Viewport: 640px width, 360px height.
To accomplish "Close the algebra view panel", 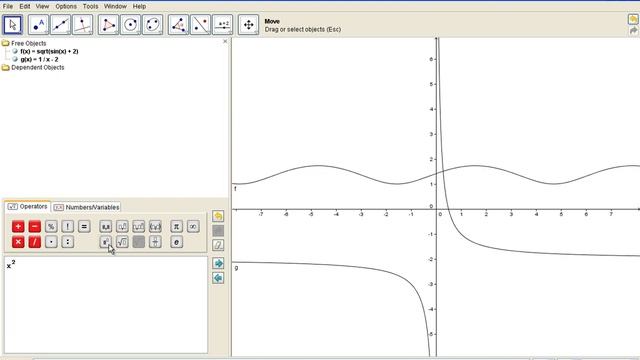I will coord(225,42).
